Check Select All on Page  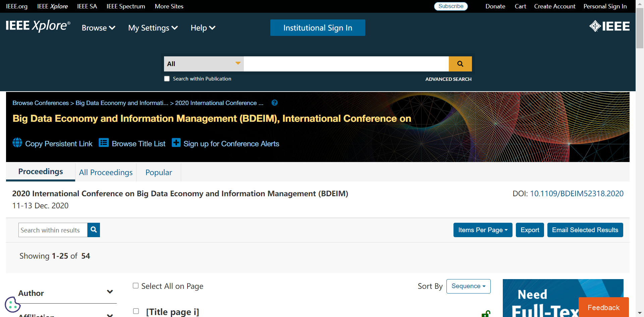[x=136, y=286]
